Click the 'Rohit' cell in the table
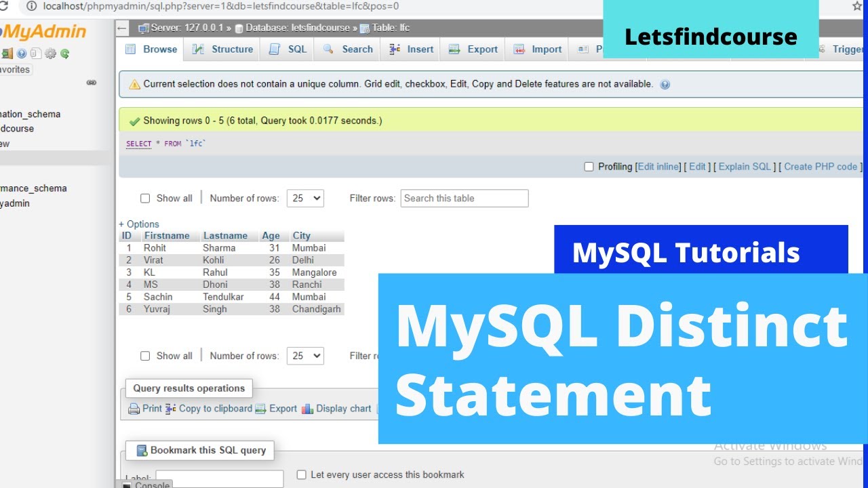The image size is (868, 488). [155, 248]
